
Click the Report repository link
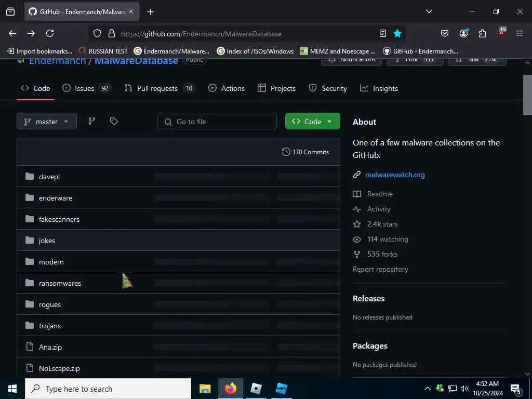(x=380, y=270)
